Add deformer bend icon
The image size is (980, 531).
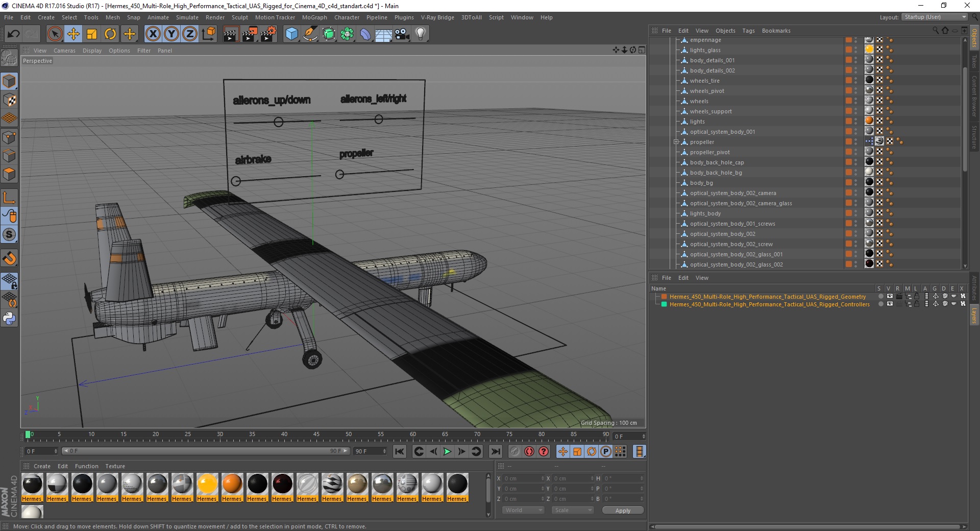tap(365, 34)
